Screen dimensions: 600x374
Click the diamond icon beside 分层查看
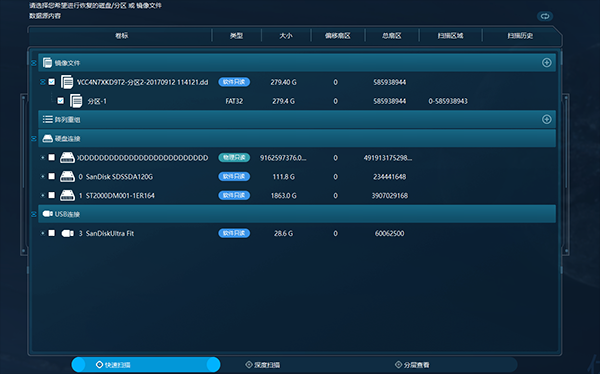point(398,364)
